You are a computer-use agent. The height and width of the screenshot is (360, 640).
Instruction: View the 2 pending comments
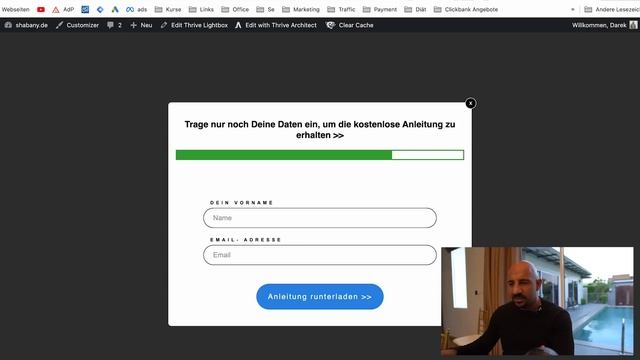(x=114, y=25)
